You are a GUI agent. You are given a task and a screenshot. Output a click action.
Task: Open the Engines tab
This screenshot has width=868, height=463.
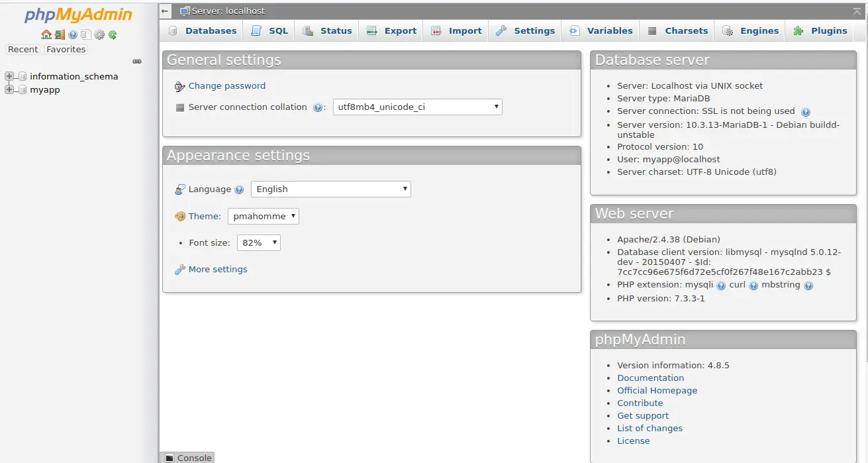[x=751, y=30]
